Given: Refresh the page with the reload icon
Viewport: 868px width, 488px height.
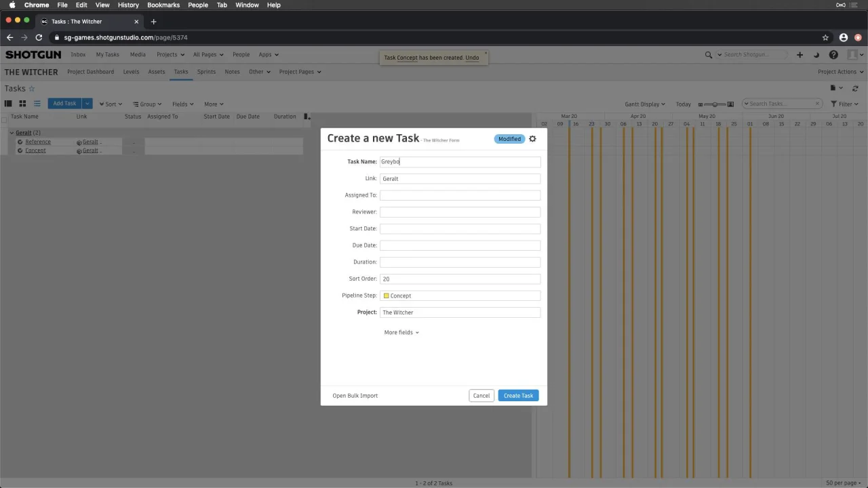Looking at the screenshot, I should click(855, 88).
